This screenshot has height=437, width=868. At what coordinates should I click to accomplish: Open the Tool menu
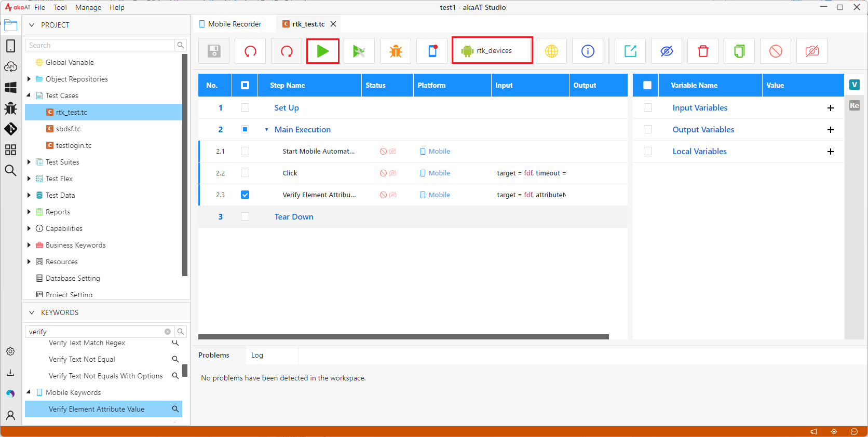pyautogui.click(x=60, y=7)
